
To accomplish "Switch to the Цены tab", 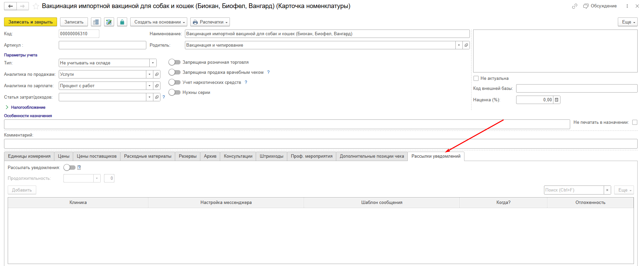I will tap(63, 156).
